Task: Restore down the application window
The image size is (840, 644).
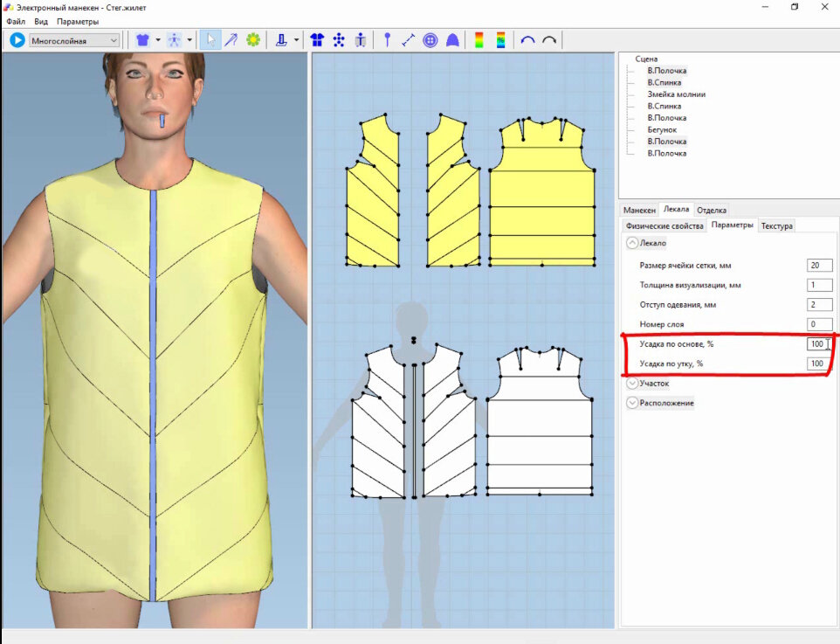Action: [x=795, y=7]
